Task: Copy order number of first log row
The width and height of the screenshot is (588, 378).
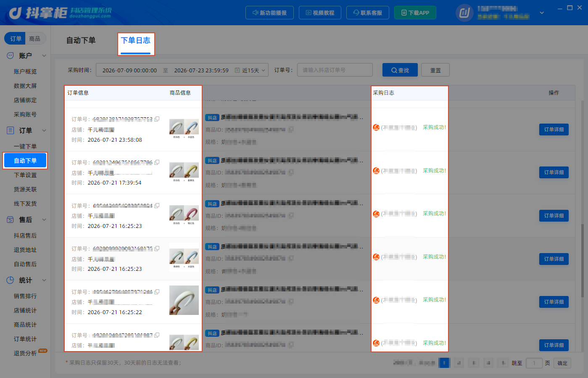Action: [x=157, y=119]
